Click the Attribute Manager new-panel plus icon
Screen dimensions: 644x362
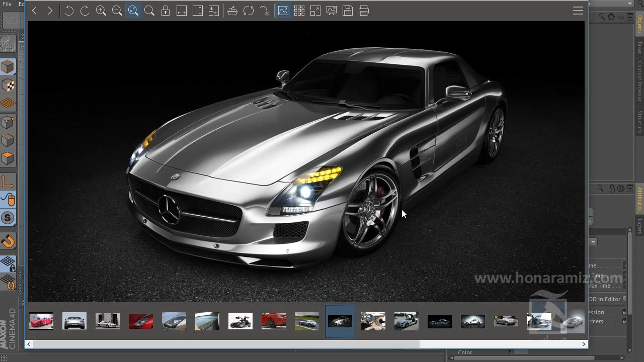tap(630, 189)
